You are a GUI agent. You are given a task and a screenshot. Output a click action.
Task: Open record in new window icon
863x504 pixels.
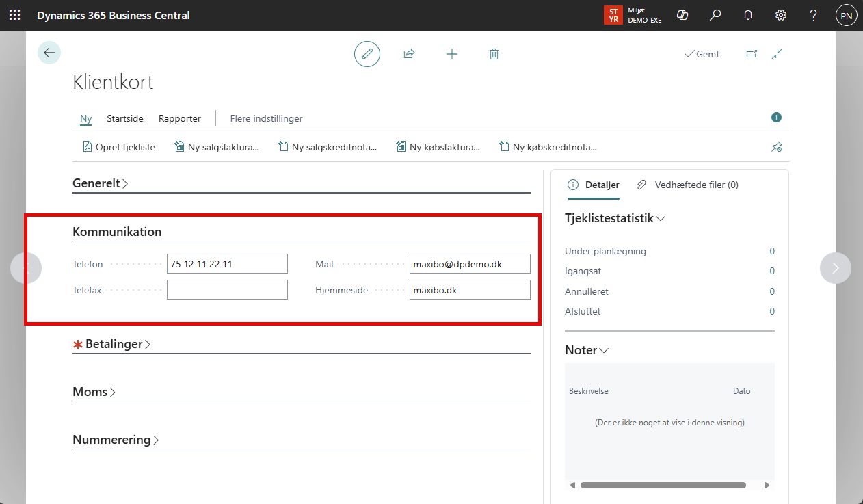point(752,54)
